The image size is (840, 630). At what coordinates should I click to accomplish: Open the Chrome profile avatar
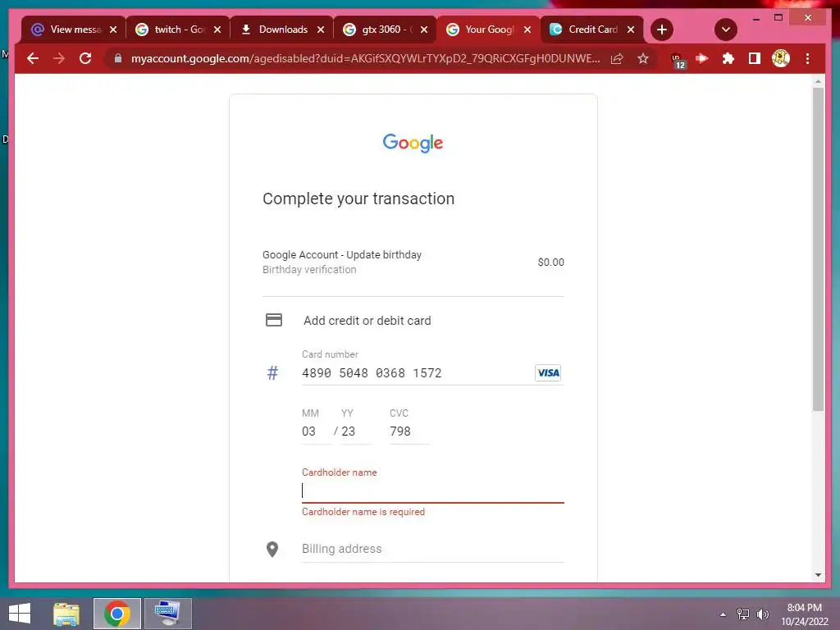pos(781,58)
